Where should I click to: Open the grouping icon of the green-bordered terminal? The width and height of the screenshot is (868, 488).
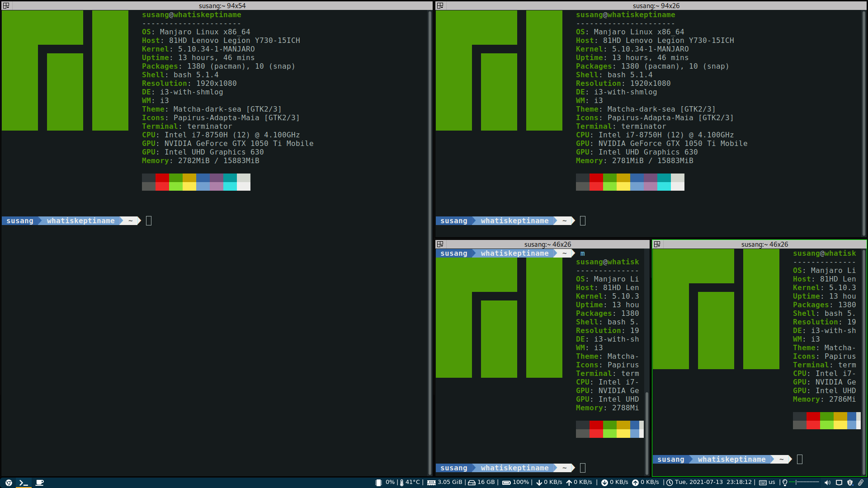point(657,244)
